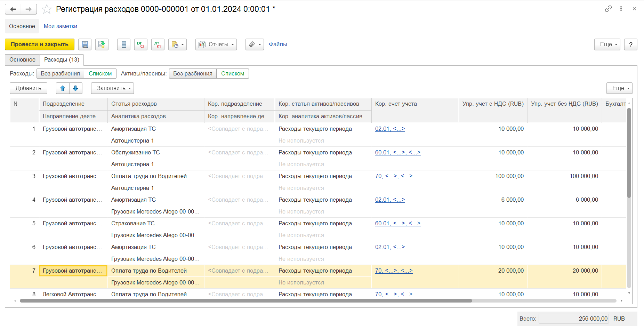
Task: Select Страхование ТС cell in row 5
Action: click(156, 224)
